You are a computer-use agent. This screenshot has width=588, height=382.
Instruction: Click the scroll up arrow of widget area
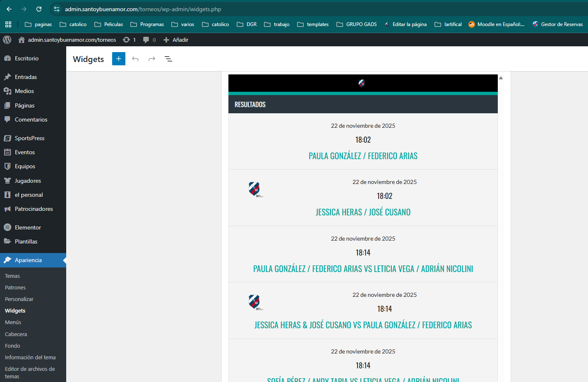(501, 78)
